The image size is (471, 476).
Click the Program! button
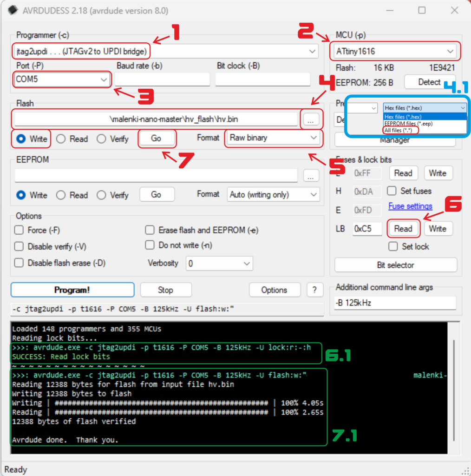tap(72, 290)
